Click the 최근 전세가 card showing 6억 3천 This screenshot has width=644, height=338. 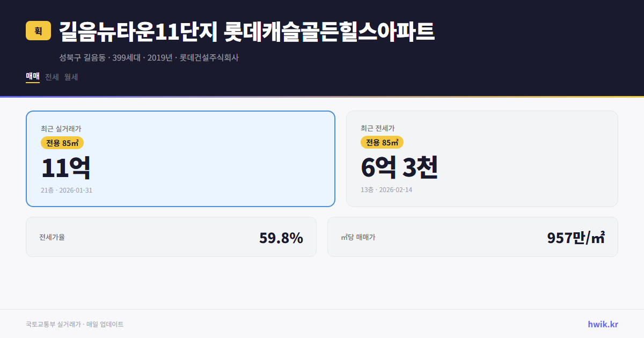[x=482, y=158]
